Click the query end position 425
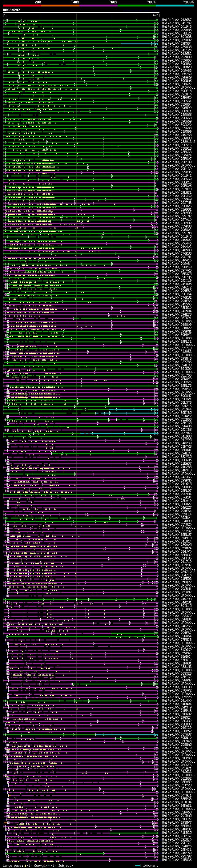The width and height of the screenshot is (197, 868). click(x=155, y=15)
